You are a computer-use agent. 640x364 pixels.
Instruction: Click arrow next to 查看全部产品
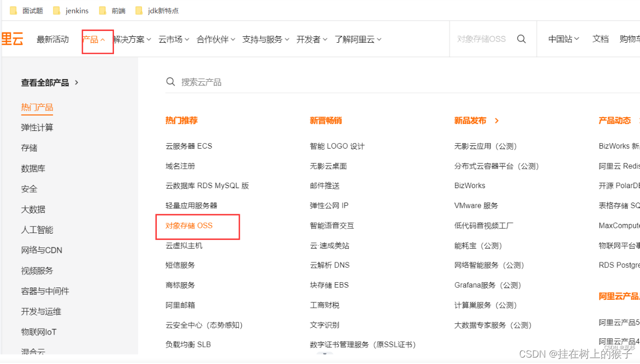point(77,83)
